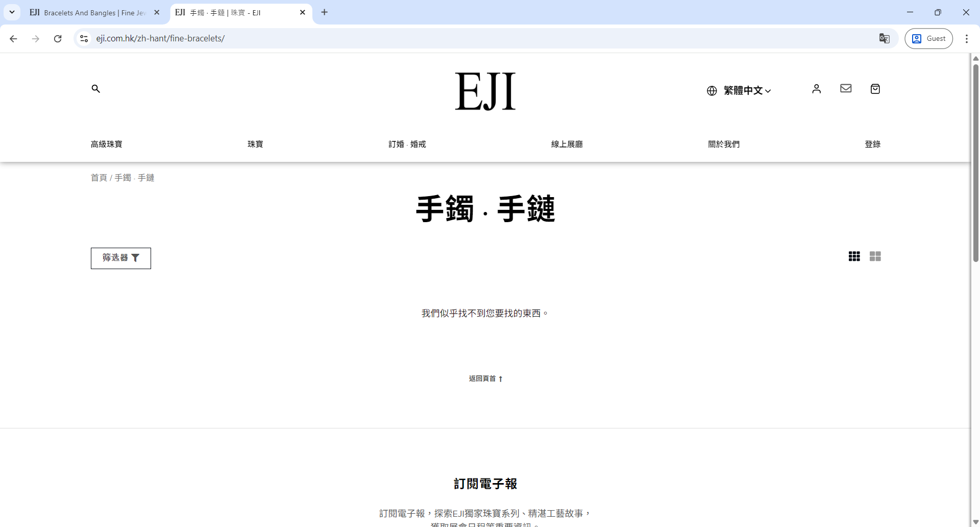980x527 pixels.
Task: Click the 訂閱電子報 heading
Action: click(485, 484)
